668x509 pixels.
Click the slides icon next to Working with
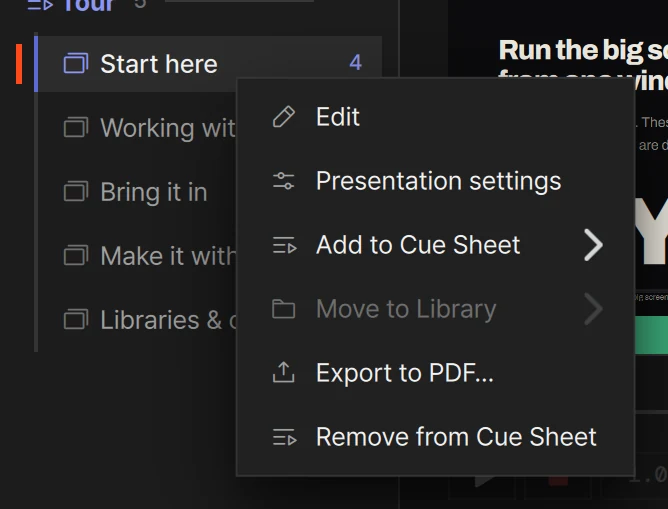click(x=76, y=127)
